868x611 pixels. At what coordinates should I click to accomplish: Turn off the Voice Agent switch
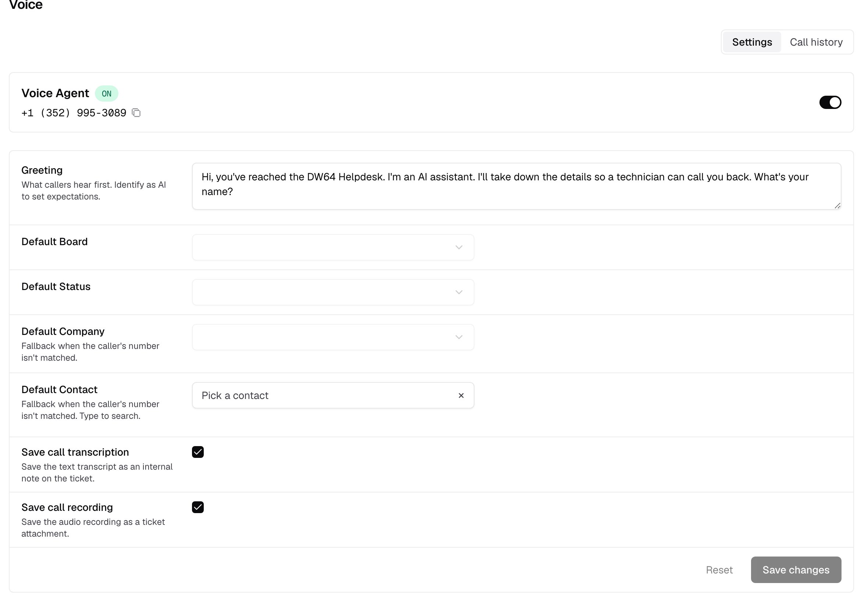point(830,102)
